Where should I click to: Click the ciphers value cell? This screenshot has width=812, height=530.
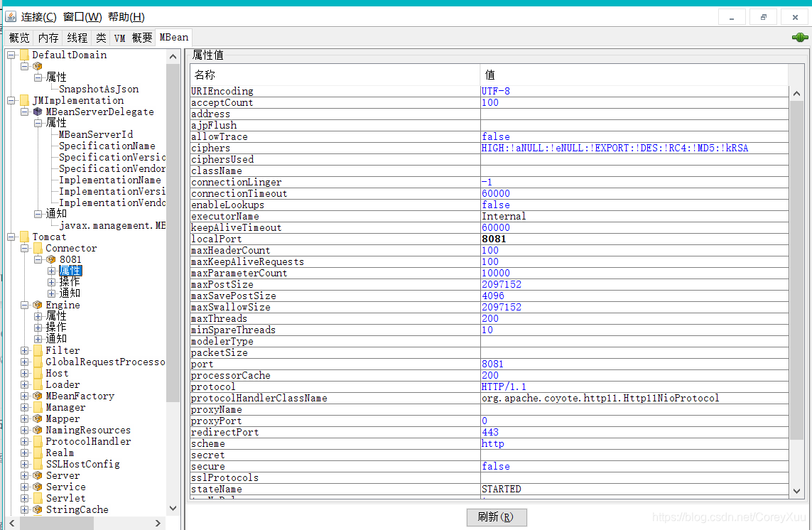634,148
